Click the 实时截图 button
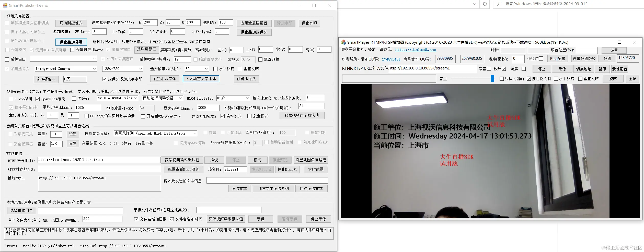 coord(316,170)
